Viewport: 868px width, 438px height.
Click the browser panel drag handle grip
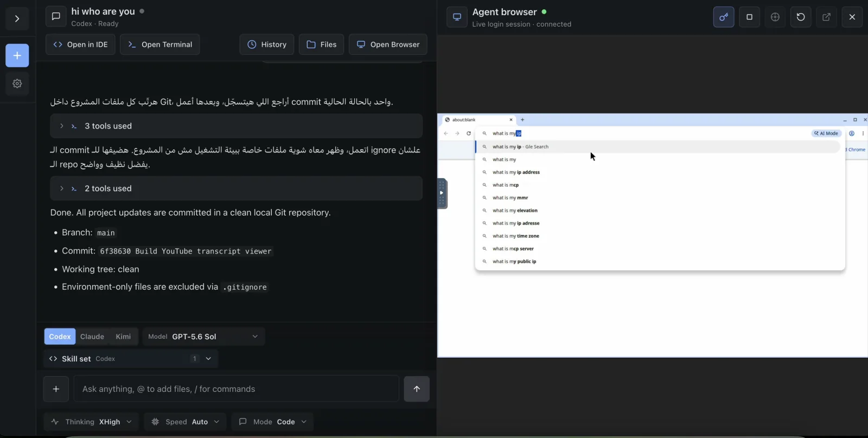[442, 193]
